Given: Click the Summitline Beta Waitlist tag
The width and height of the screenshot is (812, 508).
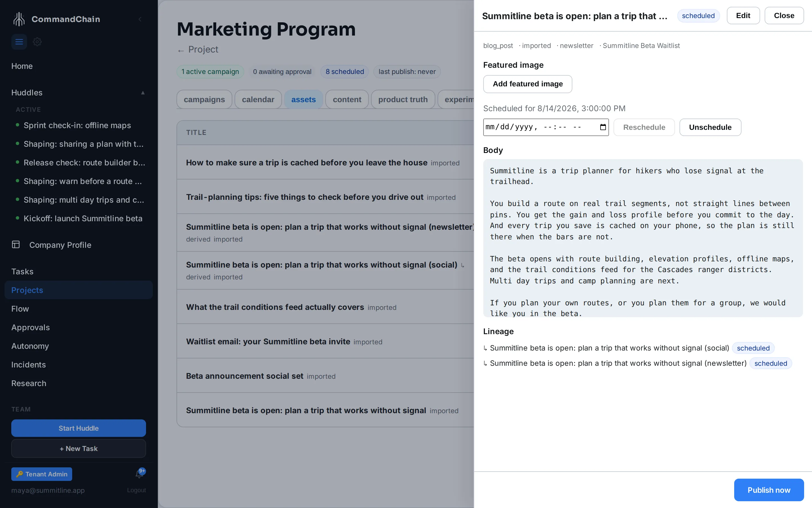Looking at the screenshot, I should point(641,46).
